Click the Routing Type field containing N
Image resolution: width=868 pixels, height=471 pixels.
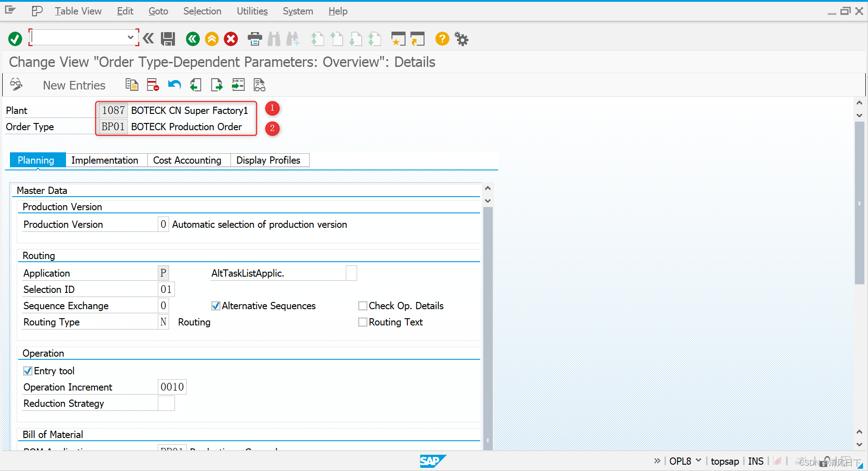point(163,322)
